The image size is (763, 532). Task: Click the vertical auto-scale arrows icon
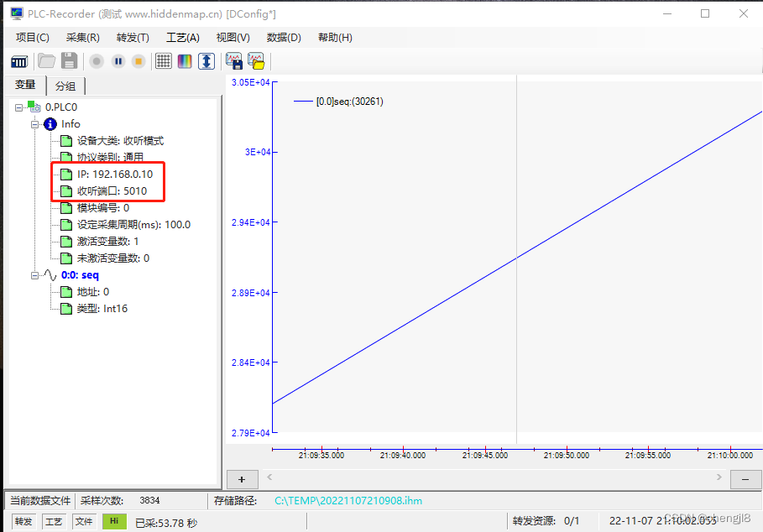coord(206,61)
